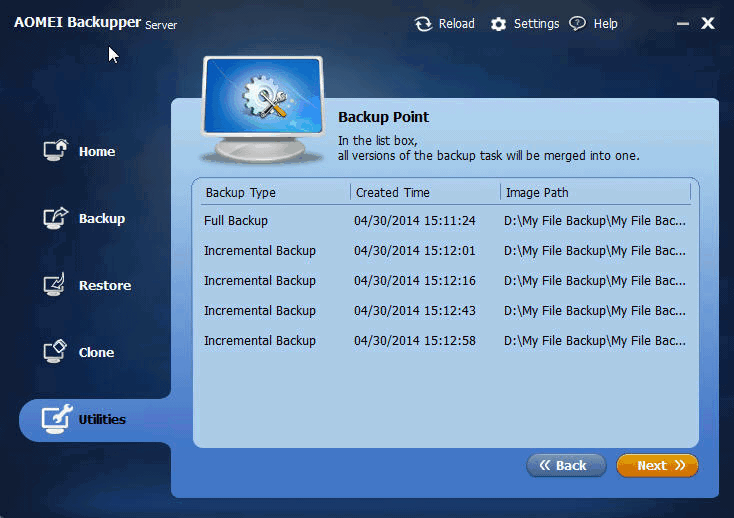Click the Settings gear icon
The image size is (734, 518).
(x=499, y=24)
